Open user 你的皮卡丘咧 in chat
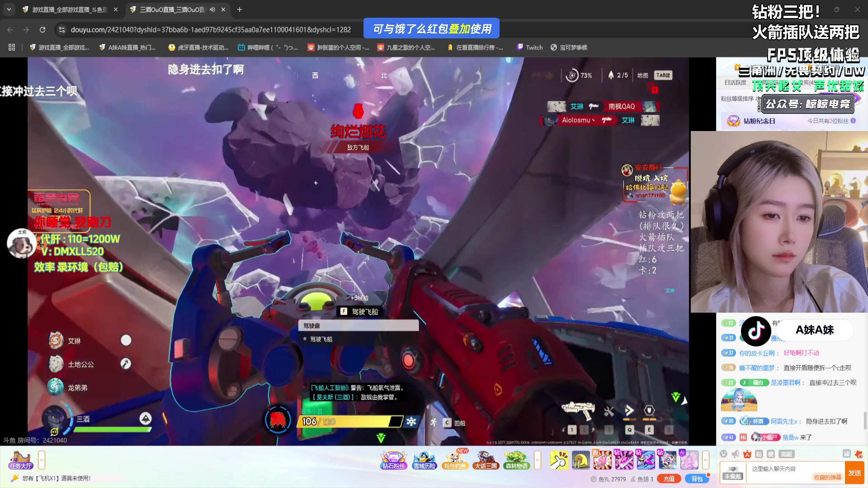The width and height of the screenshot is (868, 488). (757, 353)
